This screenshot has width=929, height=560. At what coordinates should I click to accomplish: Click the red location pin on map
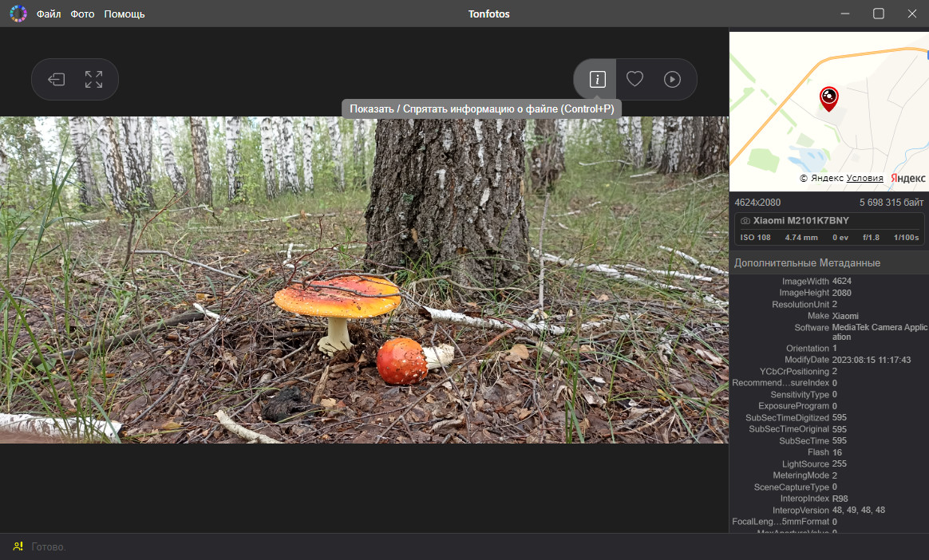pos(828,98)
